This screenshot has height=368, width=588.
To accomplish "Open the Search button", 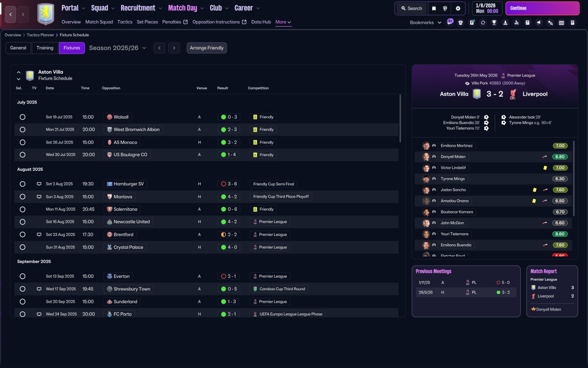I will pyautogui.click(x=411, y=8).
